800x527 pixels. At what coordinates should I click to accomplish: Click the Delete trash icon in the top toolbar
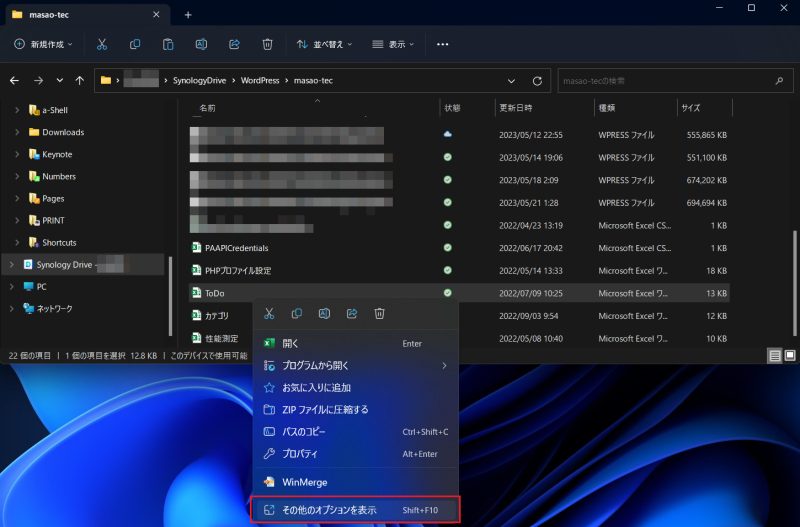[267, 44]
